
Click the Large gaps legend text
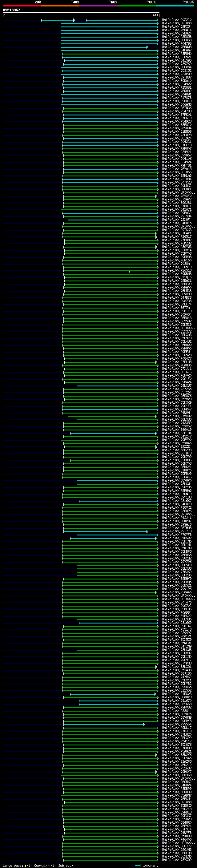click(38, 866)
